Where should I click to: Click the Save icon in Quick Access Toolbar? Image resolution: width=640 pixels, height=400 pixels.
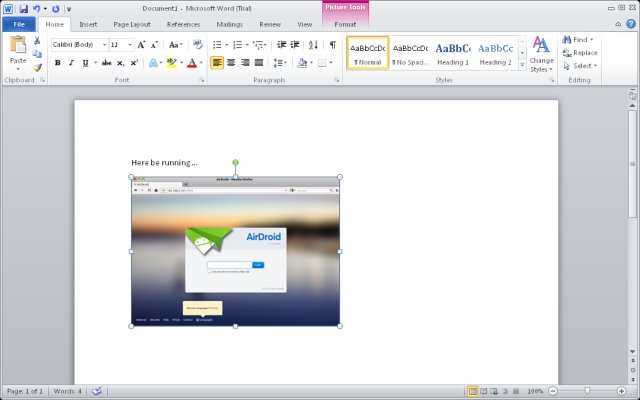point(23,8)
